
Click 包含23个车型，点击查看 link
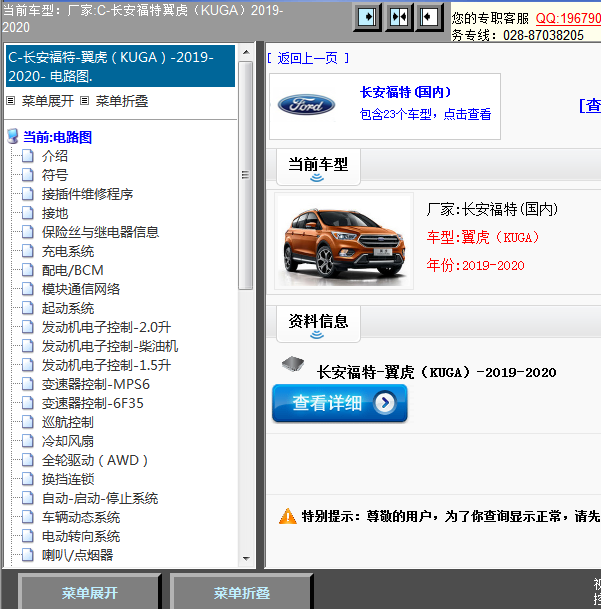click(x=425, y=114)
